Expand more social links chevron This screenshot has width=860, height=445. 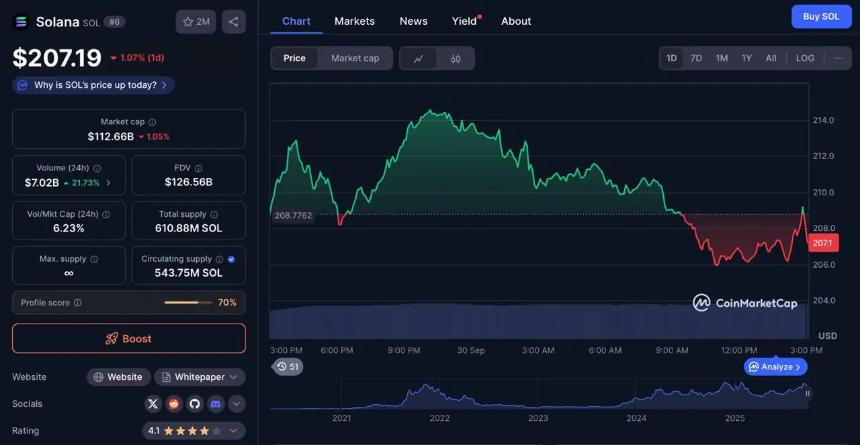[x=237, y=404]
